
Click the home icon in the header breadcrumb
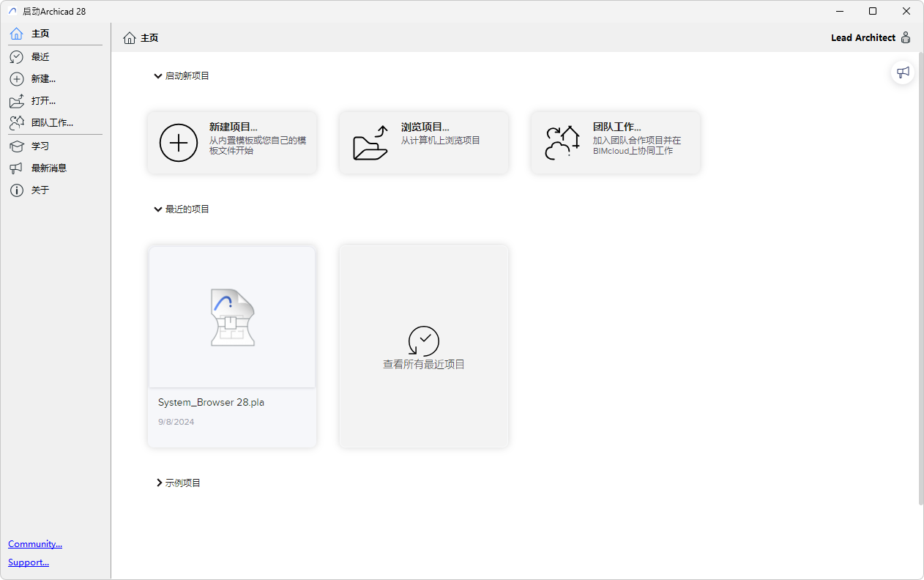coord(130,38)
